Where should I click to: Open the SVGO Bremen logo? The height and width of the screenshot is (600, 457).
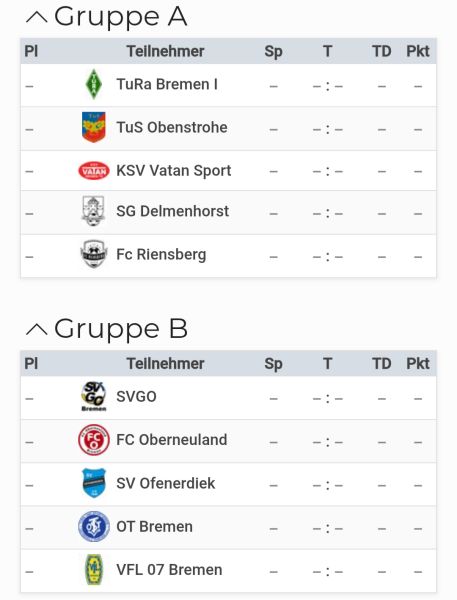(x=93, y=396)
